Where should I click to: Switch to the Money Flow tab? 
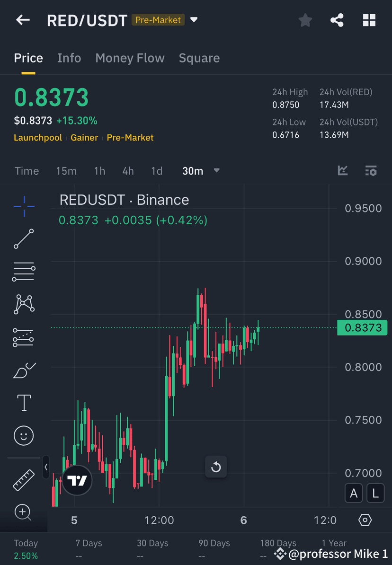130,58
